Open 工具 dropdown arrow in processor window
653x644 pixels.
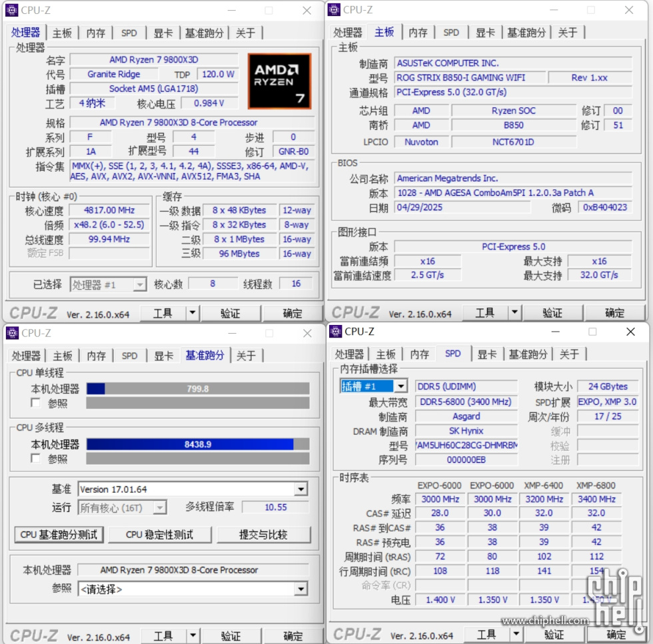[x=192, y=312]
